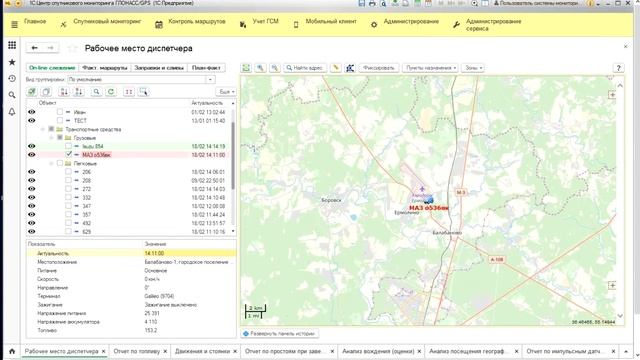Navigate back with the left arrow button
Screen dimensions: 640x360
(x=35, y=48)
